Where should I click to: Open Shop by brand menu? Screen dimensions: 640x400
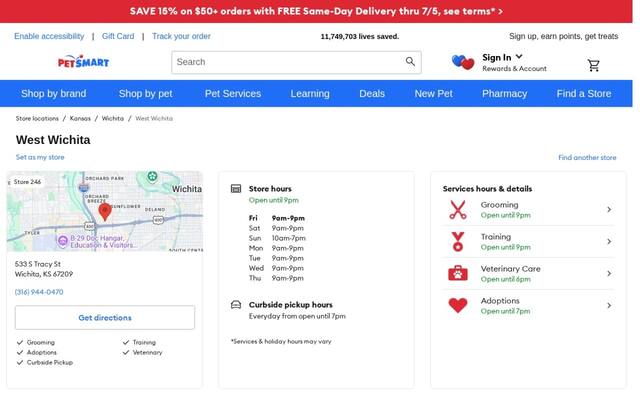coord(53,93)
